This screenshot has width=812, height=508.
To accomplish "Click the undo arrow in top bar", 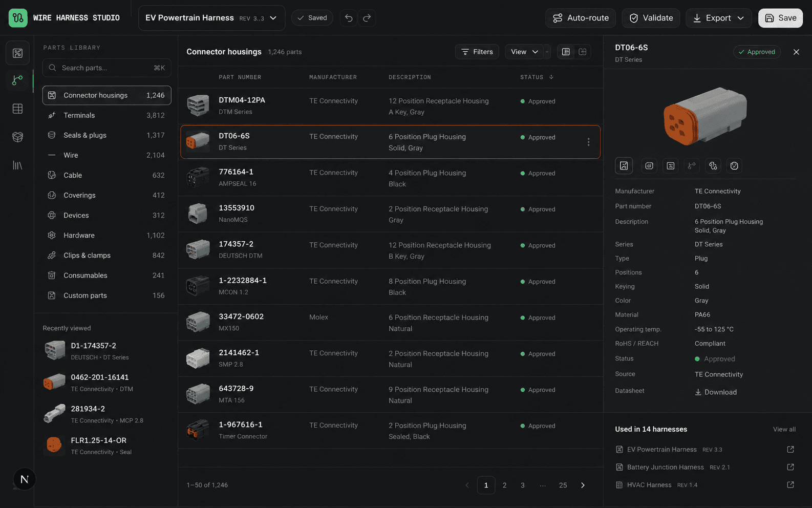I will 349,18.
